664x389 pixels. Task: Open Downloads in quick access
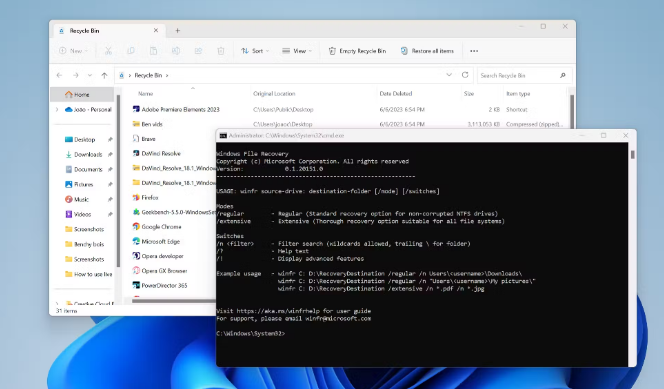(88, 154)
